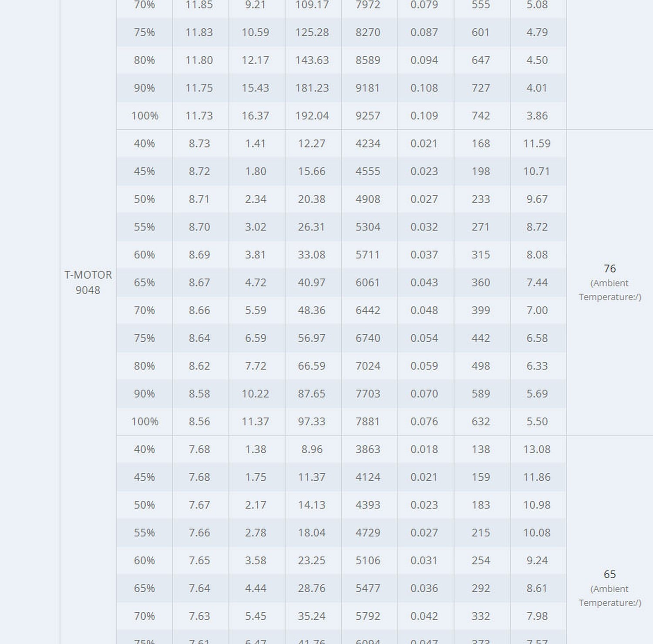
Task: Click the 14.13 cell
Action: pyautogui.click(x=312, y=505)
